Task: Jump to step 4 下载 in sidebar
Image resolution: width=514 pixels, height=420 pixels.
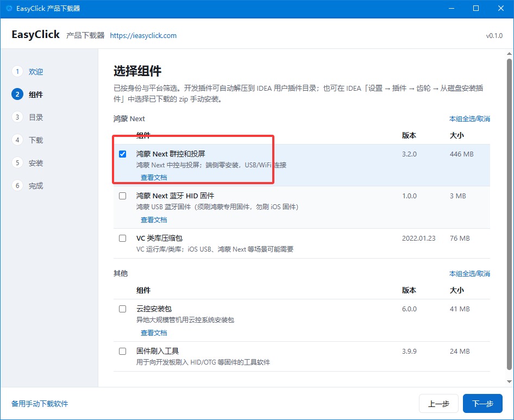Action: pyautogui.click(x=28, y=140)
